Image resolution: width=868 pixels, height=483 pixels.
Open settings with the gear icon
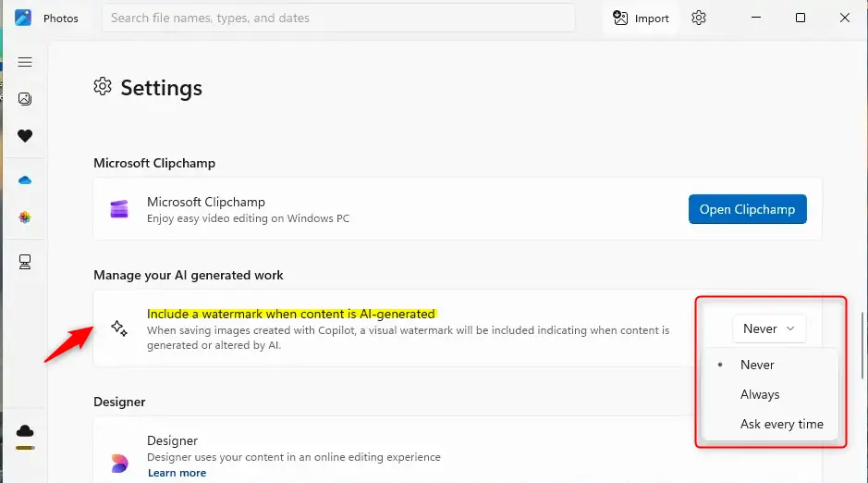(699, 18)
